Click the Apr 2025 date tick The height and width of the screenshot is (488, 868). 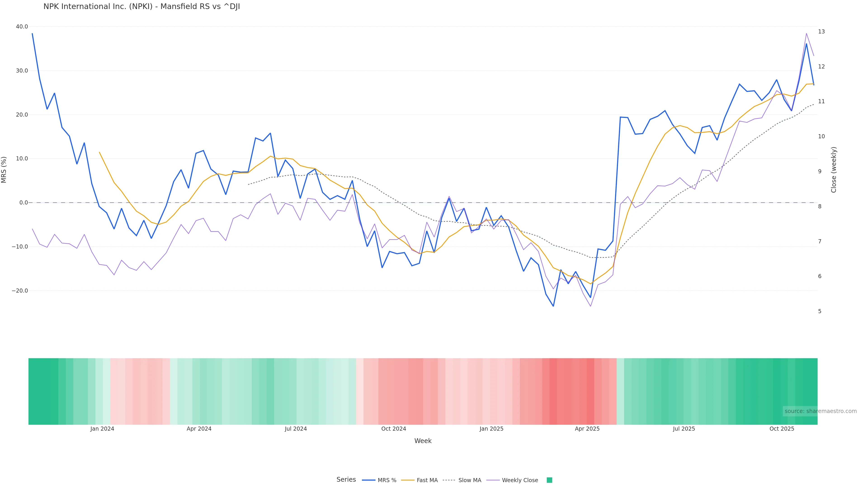(587, 429)
